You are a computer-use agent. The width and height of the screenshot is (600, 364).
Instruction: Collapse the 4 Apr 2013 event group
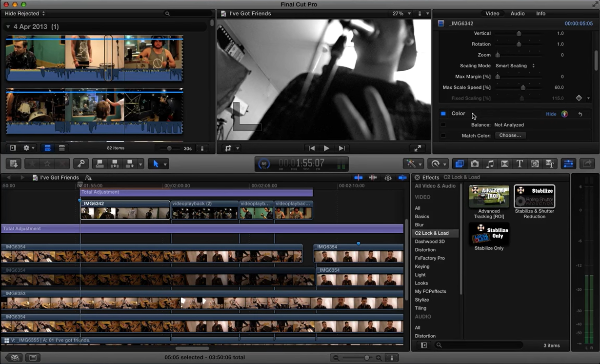tap(8, 27)
